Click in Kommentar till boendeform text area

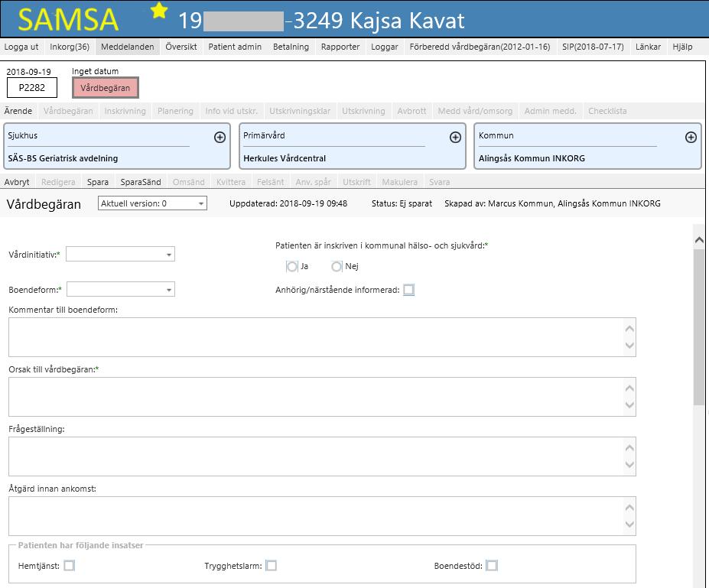[322, 337]
